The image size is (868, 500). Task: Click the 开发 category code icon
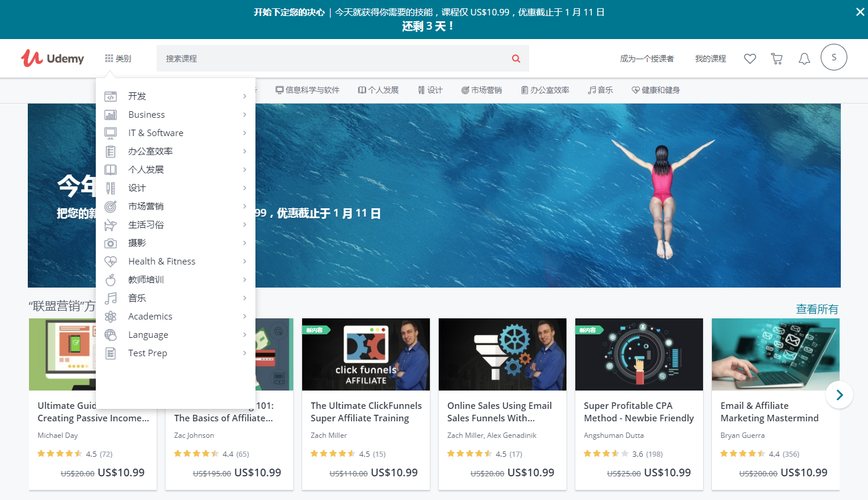pos(111,96)
